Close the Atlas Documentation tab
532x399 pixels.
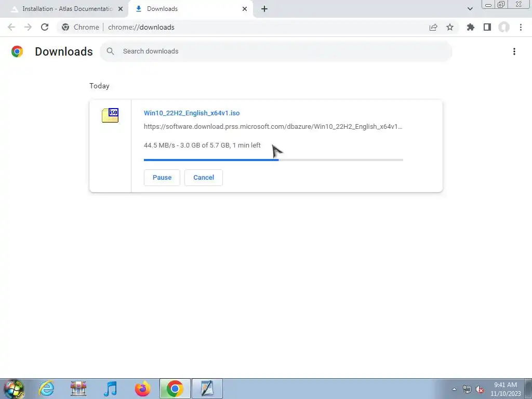pos(121,9)
